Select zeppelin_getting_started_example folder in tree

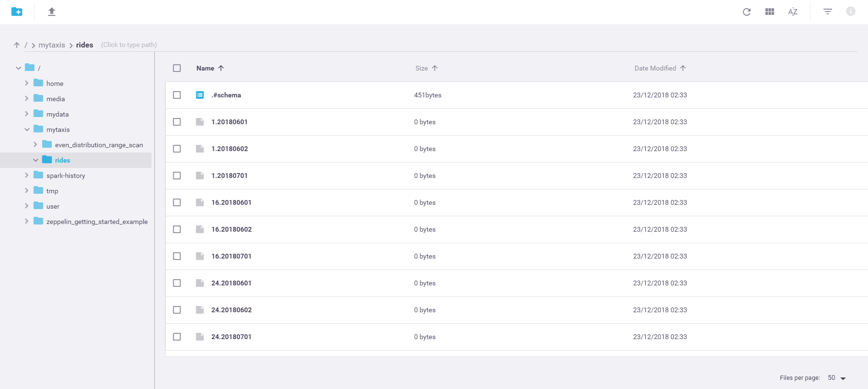click(97, 222)
